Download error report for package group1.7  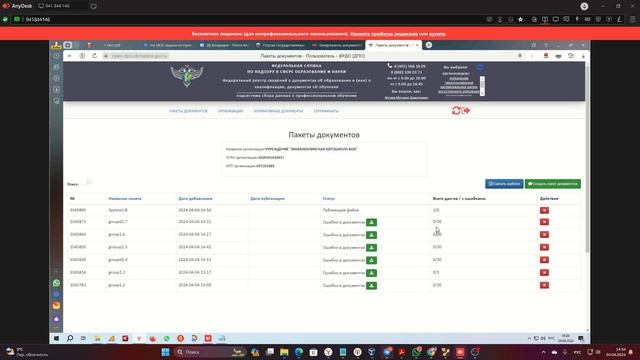coord(371,222)
